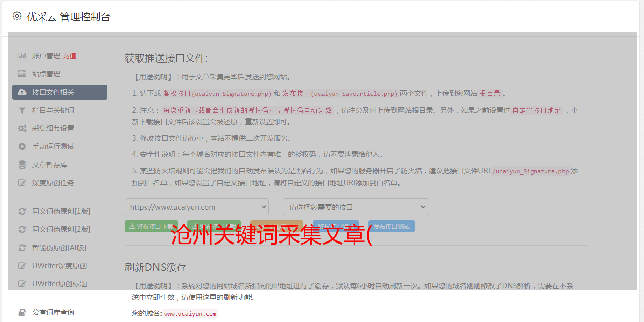Click the 刷新DNS缓存 heading
This screenshot has width=644, height=322.
pos(155,267)
